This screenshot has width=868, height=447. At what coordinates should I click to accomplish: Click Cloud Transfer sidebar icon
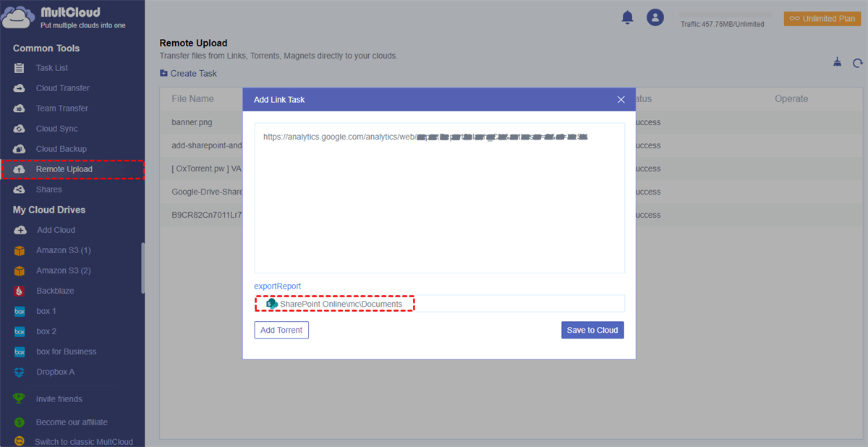(20, 88)
